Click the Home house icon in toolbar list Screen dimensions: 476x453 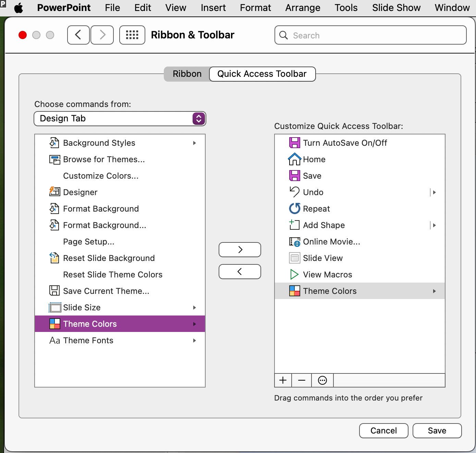coord(294,159)
